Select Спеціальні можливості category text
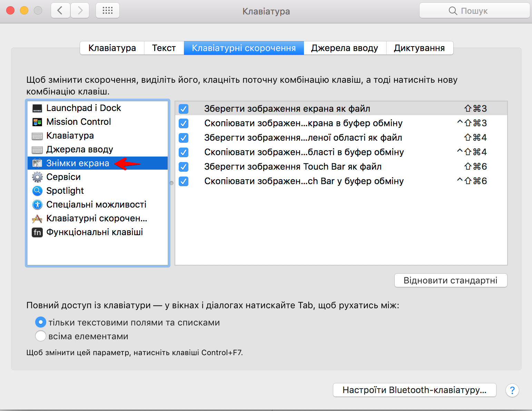 coord(96,204)
